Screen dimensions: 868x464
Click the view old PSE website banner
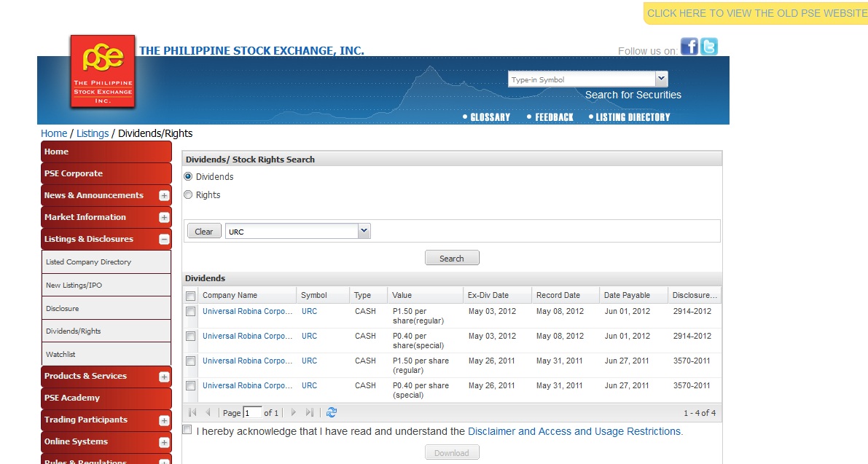pos(756,13)
